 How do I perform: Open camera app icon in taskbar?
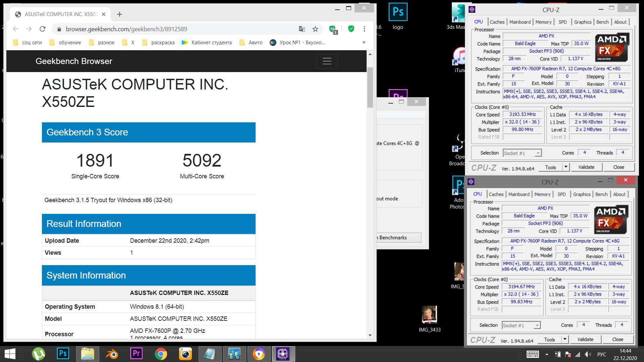185,354
